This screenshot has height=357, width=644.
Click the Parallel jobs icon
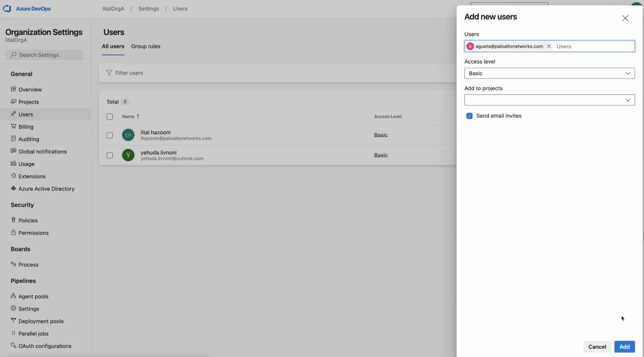(x=13, y=333)
